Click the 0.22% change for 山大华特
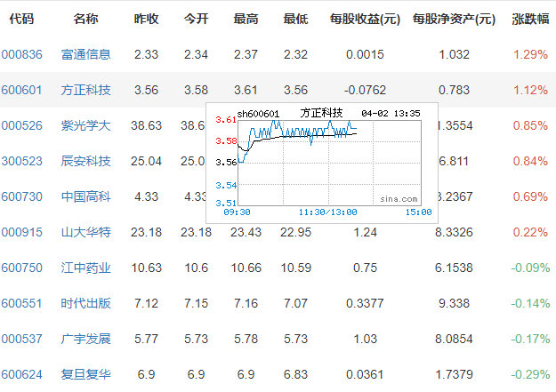The height and width of the screenshot is (392, 556). pyautogui.click(x=530, y=232)
